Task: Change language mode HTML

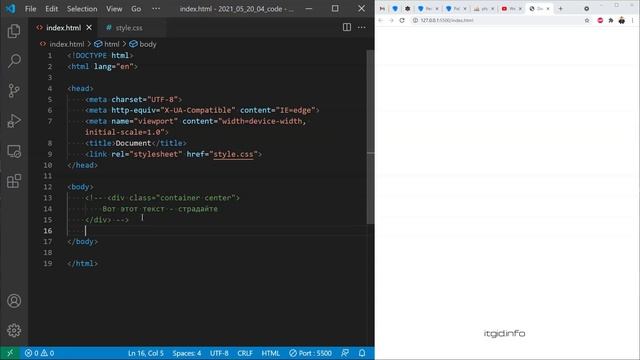Action: (270, 353)
